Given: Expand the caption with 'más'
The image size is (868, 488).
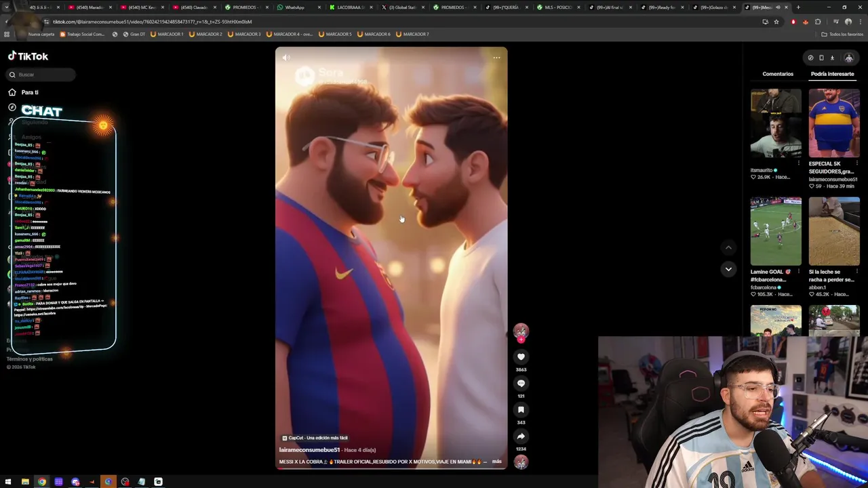Looking at the screenshot, I should (x=496, y=462).
